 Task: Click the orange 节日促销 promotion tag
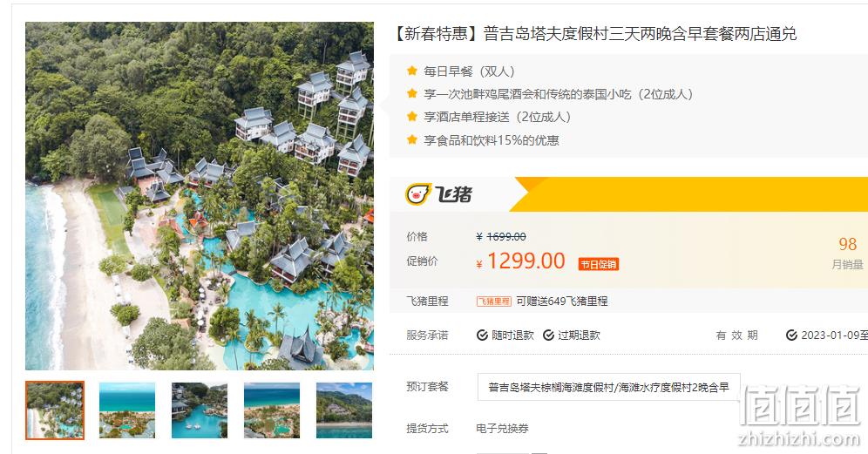point(599,264)
